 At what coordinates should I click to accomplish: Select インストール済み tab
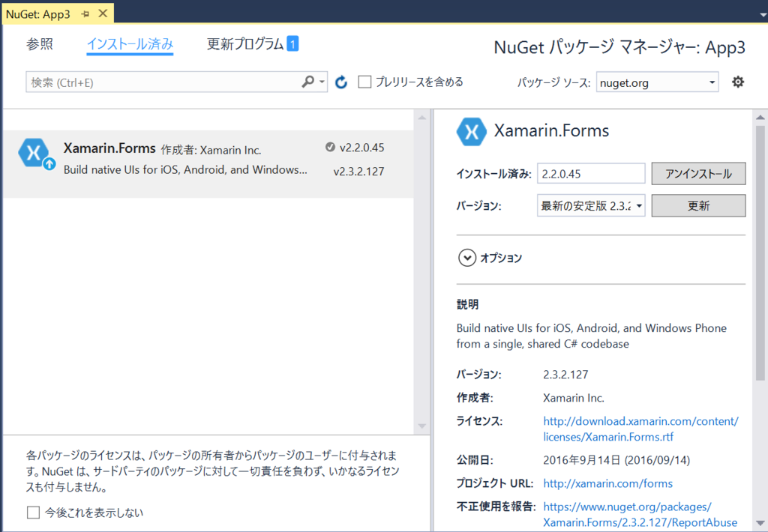click(x=130, y=44)
